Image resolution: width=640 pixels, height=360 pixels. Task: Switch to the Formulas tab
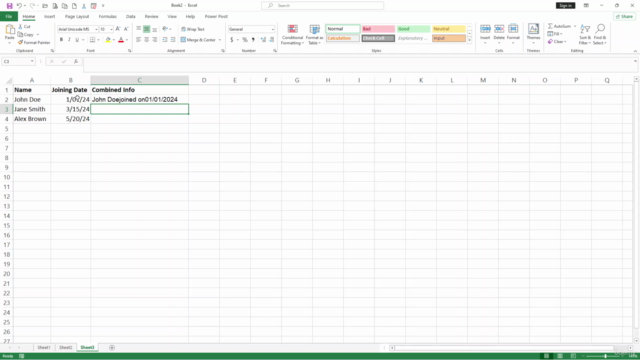click(107, 16)
